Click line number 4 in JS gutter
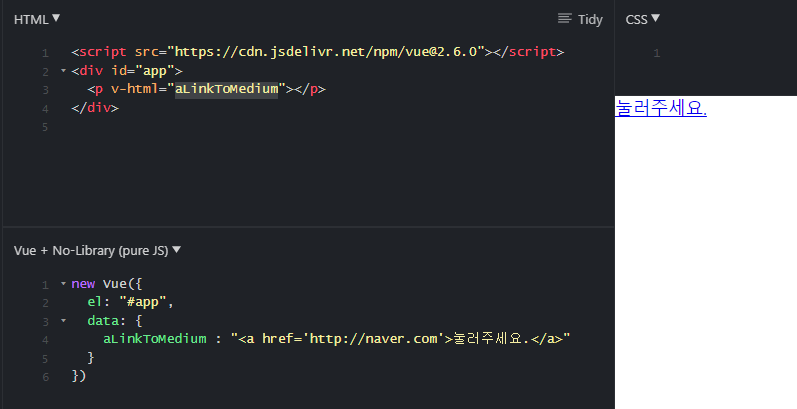Viewport: 797px width, 409px height. click(45, 340)
